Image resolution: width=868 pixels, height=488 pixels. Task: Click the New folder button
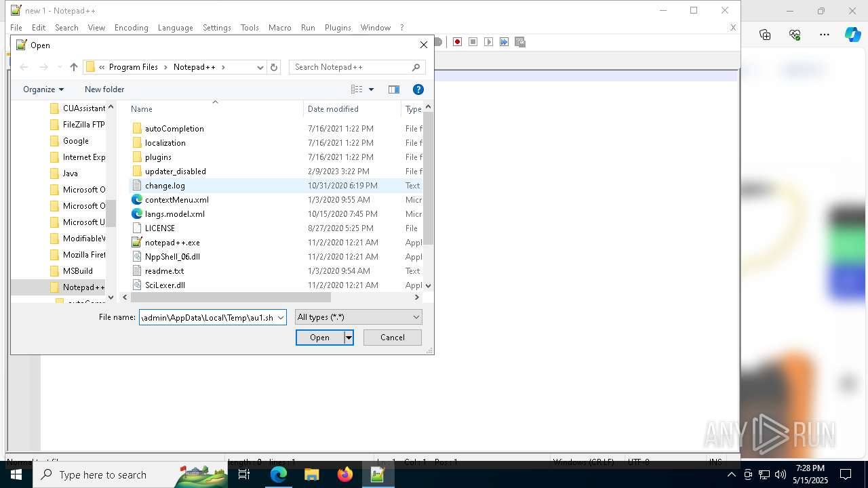[104, 89]
